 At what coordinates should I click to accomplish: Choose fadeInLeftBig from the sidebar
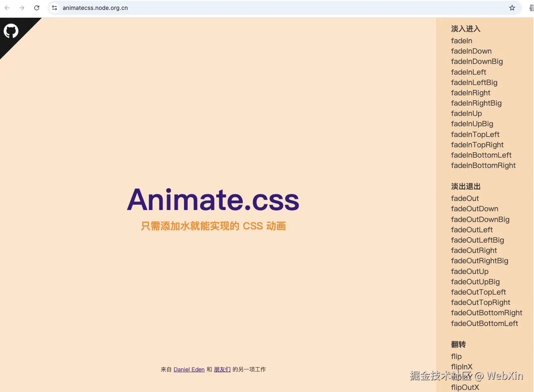474,83
